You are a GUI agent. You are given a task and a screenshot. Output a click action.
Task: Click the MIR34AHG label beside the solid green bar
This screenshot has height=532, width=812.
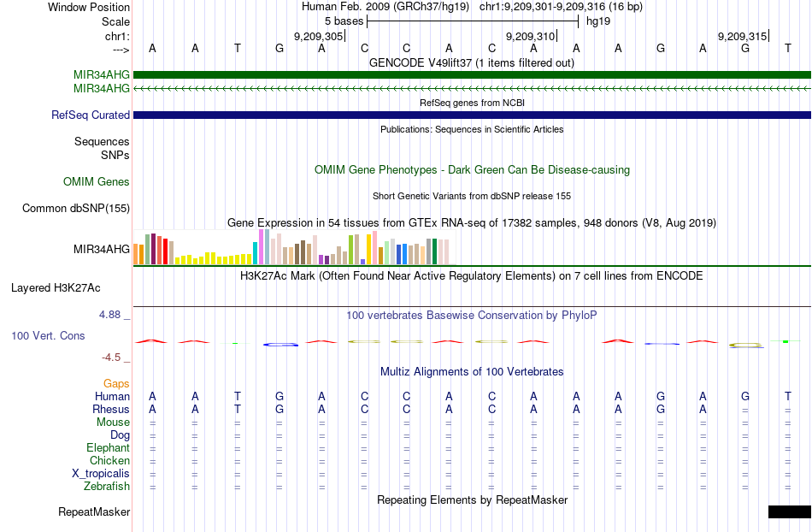pos(102,75)
